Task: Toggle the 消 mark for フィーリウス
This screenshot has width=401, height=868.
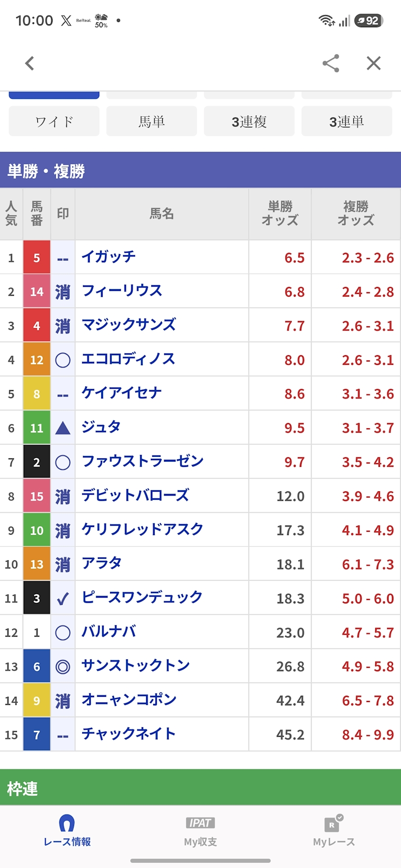Action: pyautogui.click(x=63, y=291)
